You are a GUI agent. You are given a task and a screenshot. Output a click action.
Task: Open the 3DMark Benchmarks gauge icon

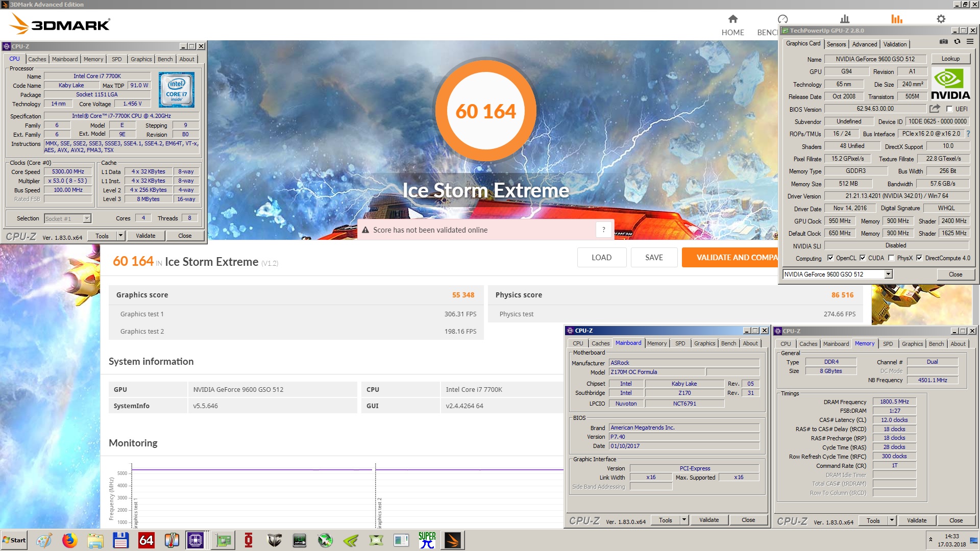(782, 19)
